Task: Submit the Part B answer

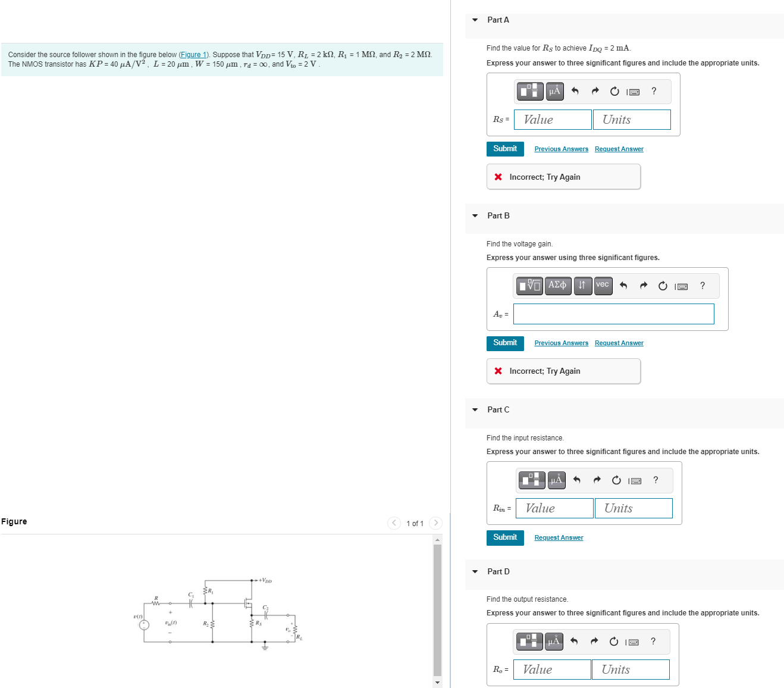Action: [x=505, y=343]
